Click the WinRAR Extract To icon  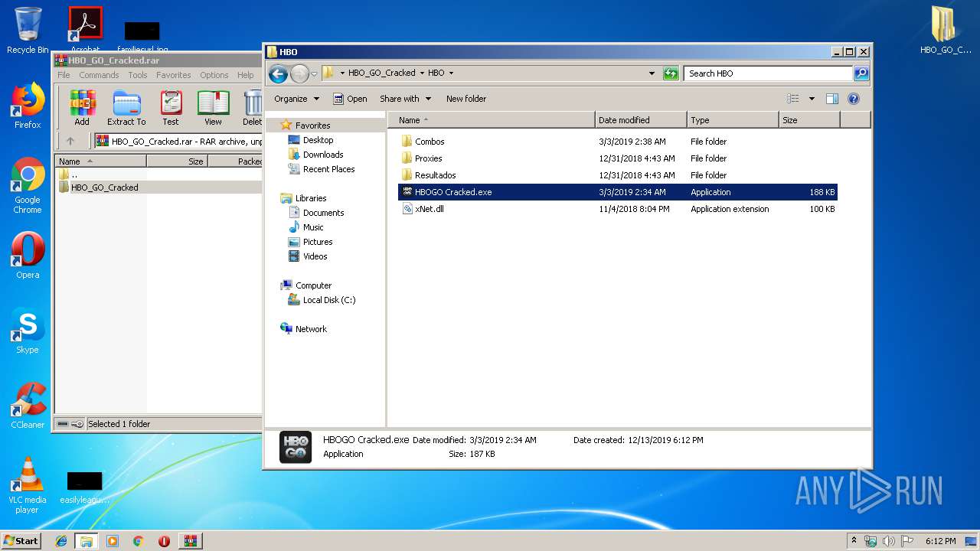126,108
